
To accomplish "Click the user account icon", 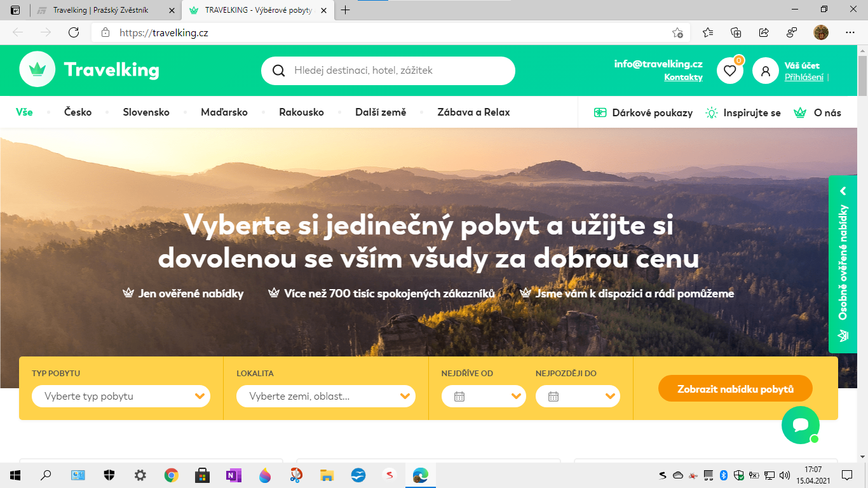I will tap(766, 71).
